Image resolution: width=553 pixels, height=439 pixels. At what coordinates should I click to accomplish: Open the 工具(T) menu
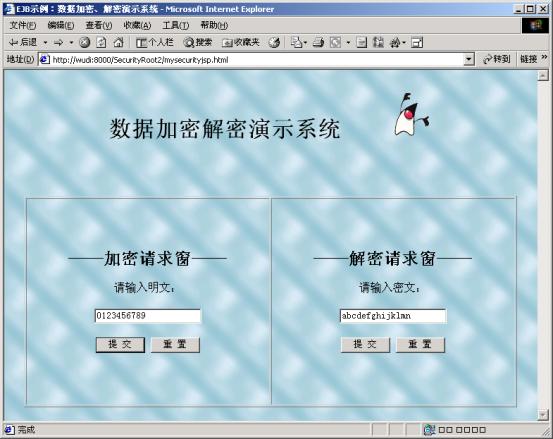click(x=176, y=25)
